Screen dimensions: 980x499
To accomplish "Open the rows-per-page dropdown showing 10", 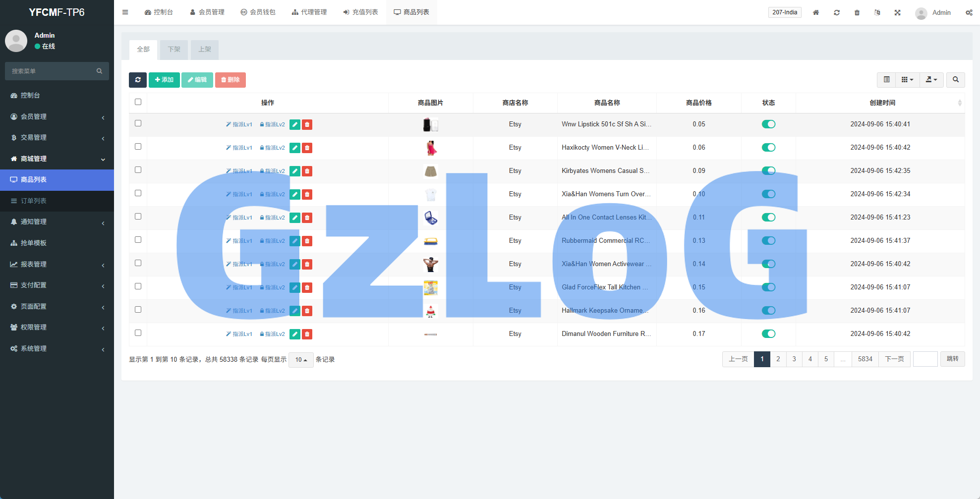I will [x=301, y=360].
